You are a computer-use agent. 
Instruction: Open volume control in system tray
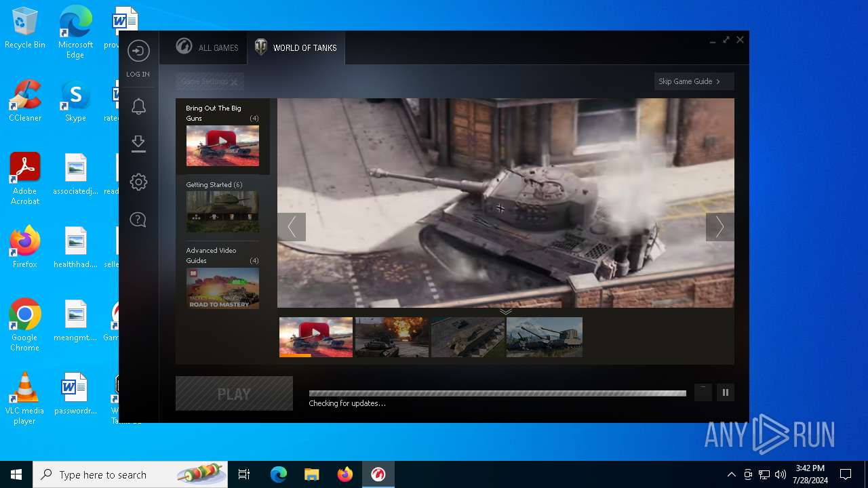[781, 474]
